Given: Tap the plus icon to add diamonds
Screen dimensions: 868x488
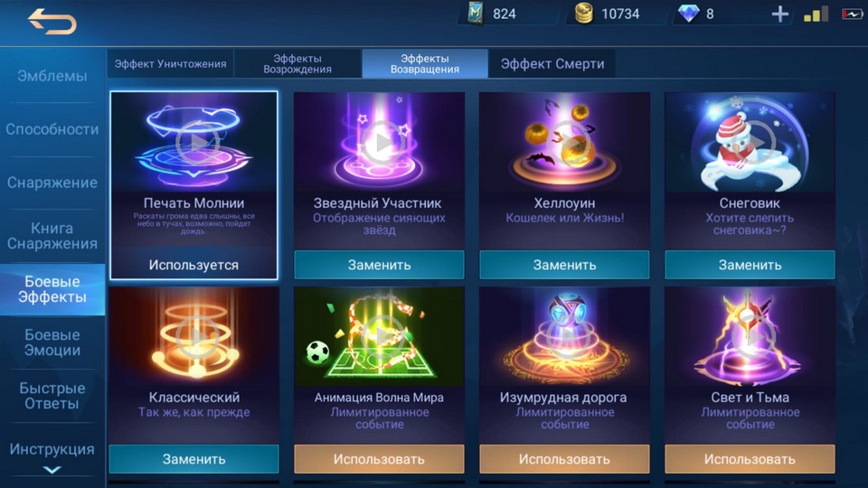Looking at the screenshot, I should click(x=779, y=14).
